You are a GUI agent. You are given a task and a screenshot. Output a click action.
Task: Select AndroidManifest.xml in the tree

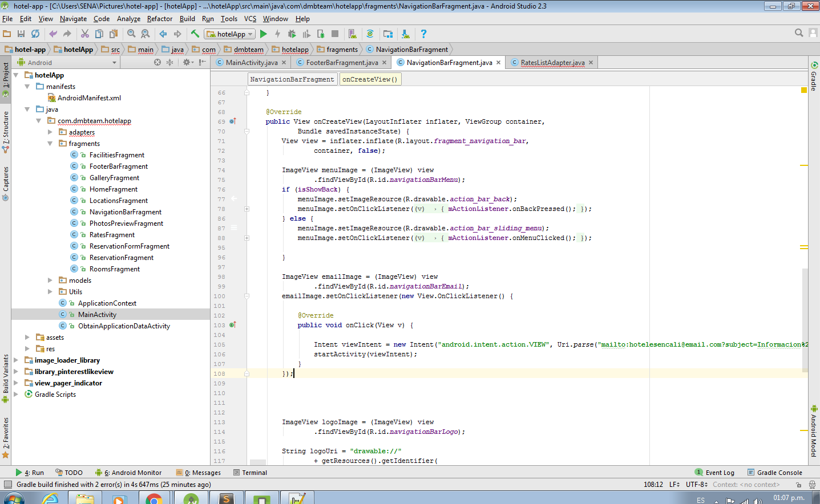pos(89,98)
